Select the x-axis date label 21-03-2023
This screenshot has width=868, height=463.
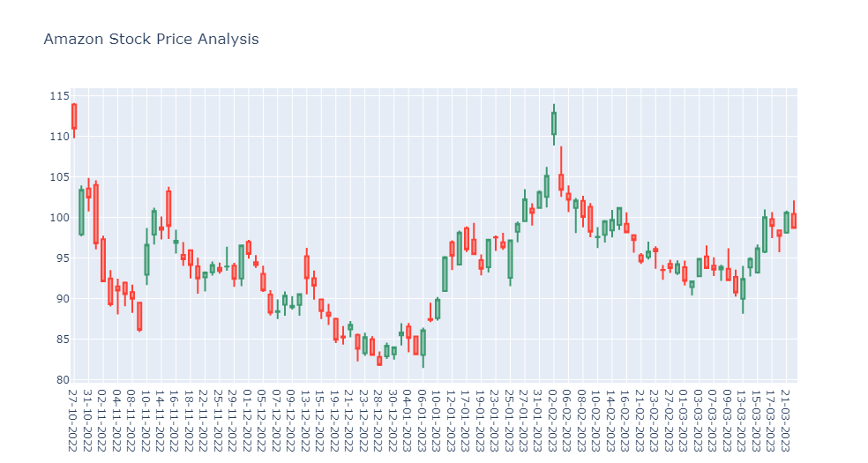click(785, 421)
